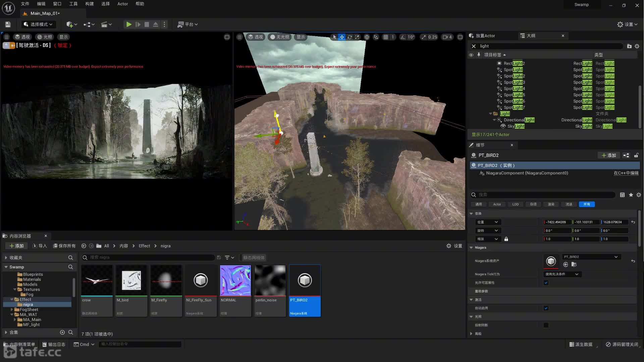The width and height of the screenshot is (644, 362).
Task: Select the translate gizmo tool in viewport
Action: [x=342, y=37]
